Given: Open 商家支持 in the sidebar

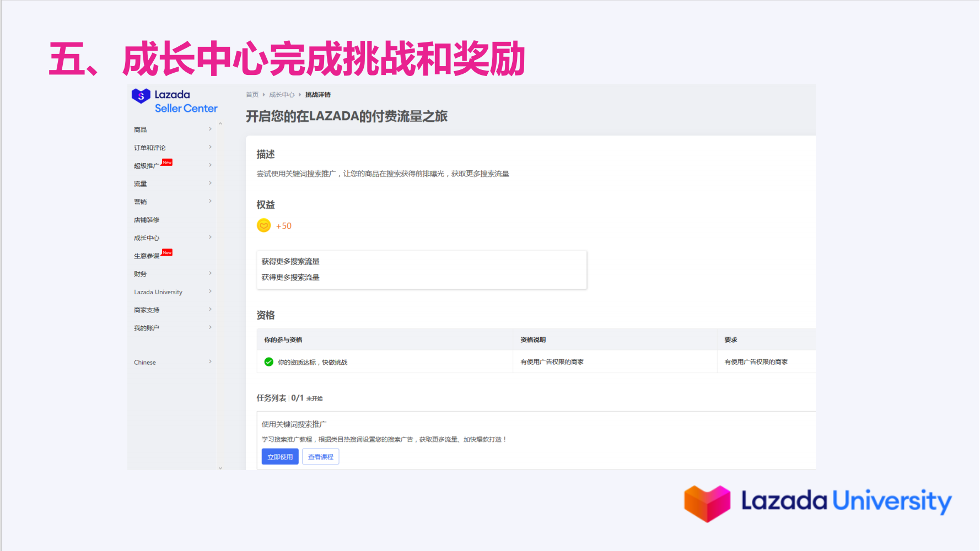Looking at the screenshot, I should point(147,310).
